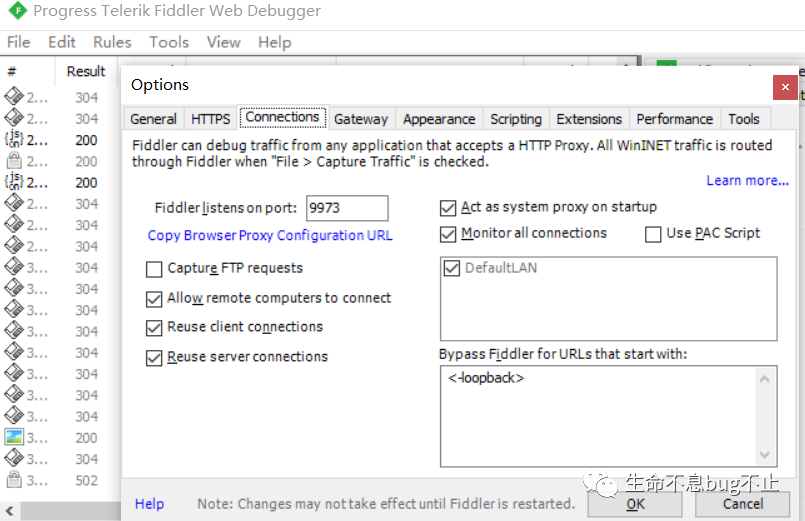Toggle Monitor all connections checkbox
The width and height of the screenshot is (805, 521).
(448, 234)
